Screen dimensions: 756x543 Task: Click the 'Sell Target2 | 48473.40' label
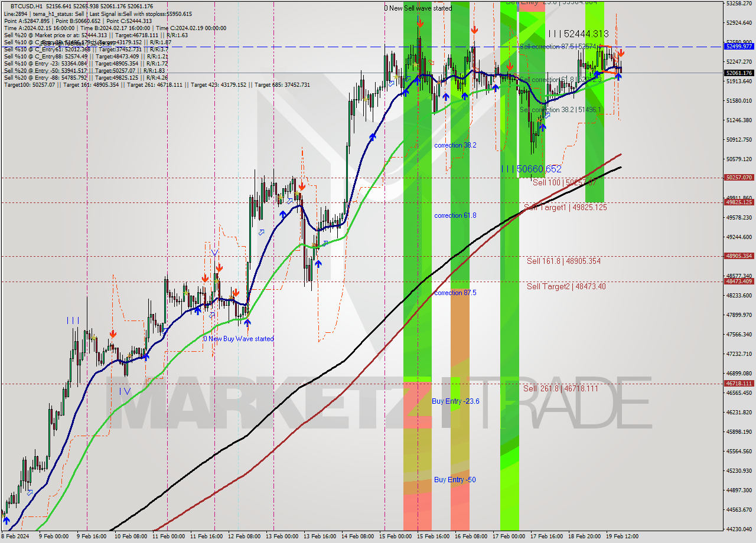[x=566, y=286]
